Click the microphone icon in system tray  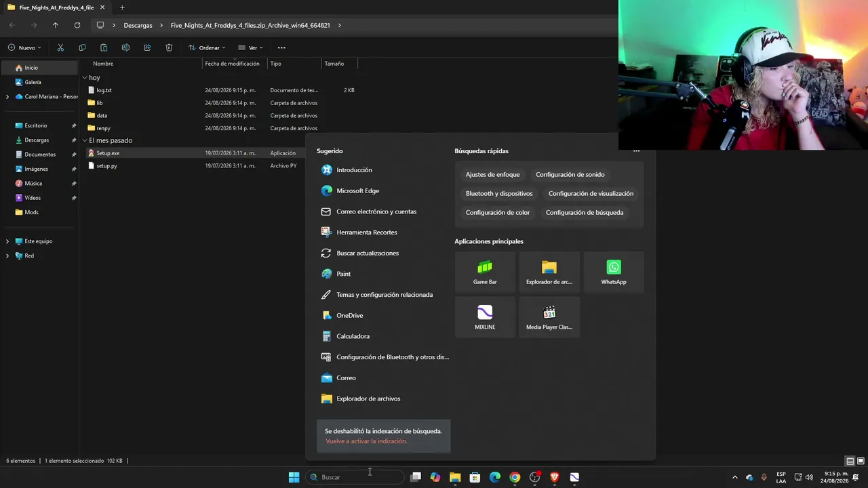[764, 477]
